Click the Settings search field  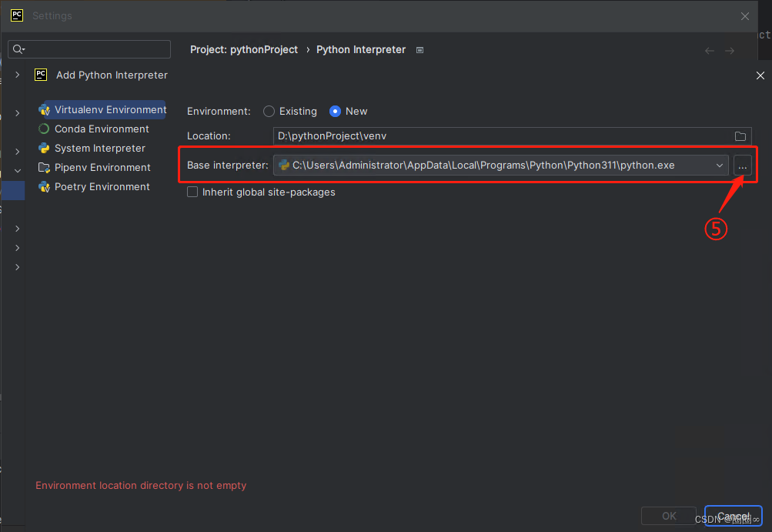[89, 49]
